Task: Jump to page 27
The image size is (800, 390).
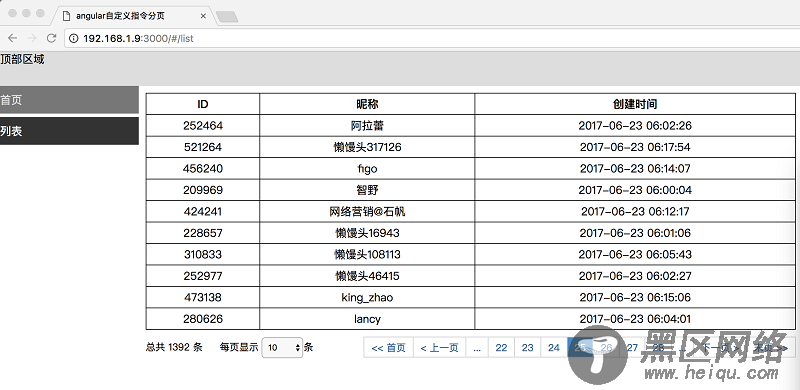Action: (x=633, y=348)
